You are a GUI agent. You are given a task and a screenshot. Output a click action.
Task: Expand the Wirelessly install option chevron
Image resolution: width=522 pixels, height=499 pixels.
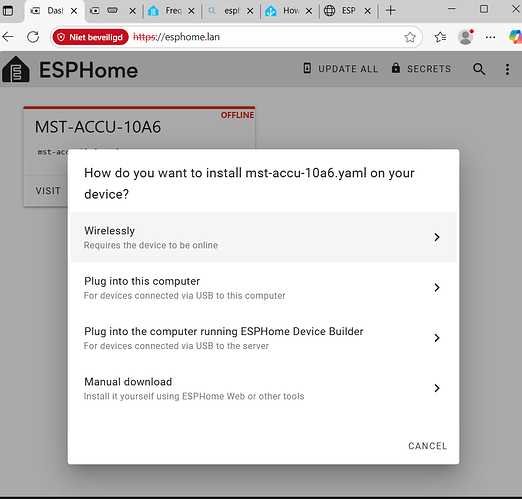coord(437,237)
